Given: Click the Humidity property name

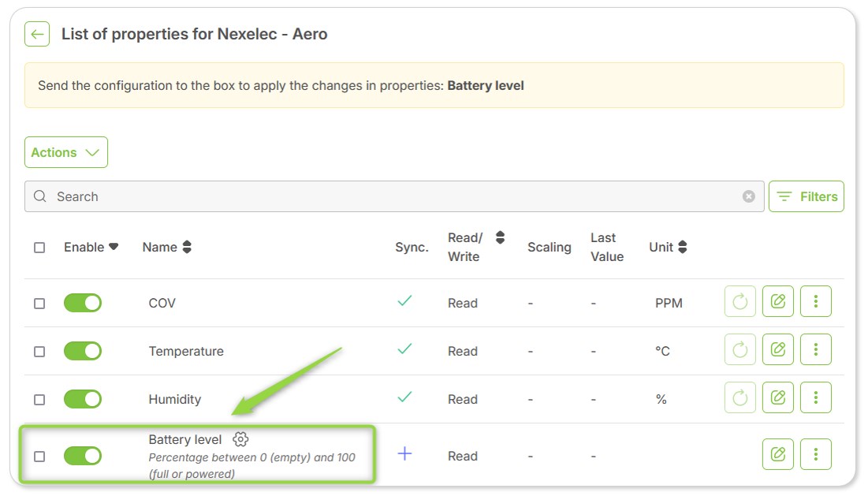Looking at the screenshot, I should tap(175, 400).
